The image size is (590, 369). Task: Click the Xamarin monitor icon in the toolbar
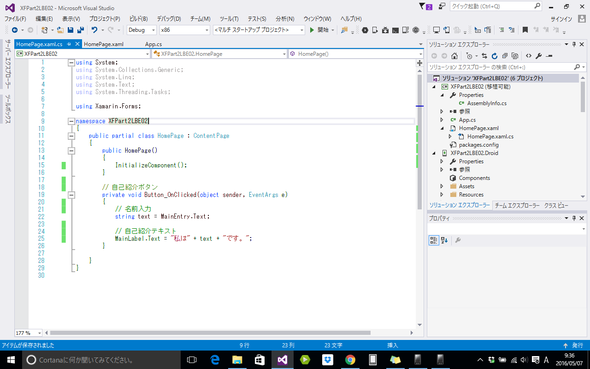pyautogui.click(x=436, y=30)
